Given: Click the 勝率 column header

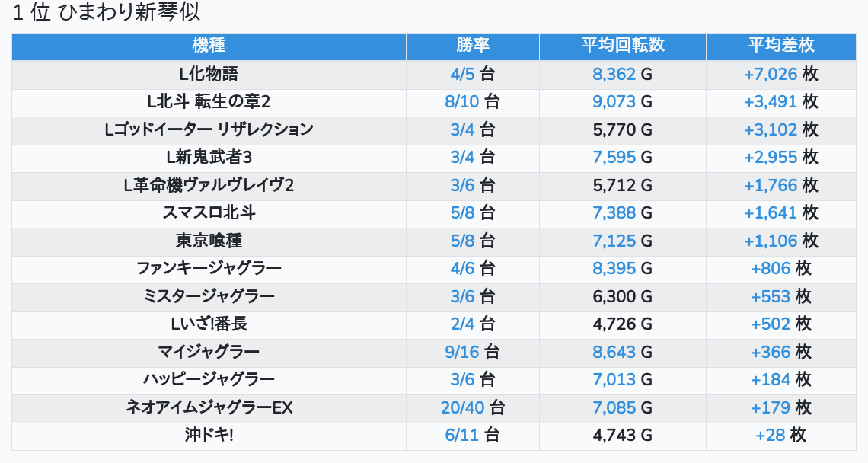Looking at the screenshot, I should click(x=472, y=46).
